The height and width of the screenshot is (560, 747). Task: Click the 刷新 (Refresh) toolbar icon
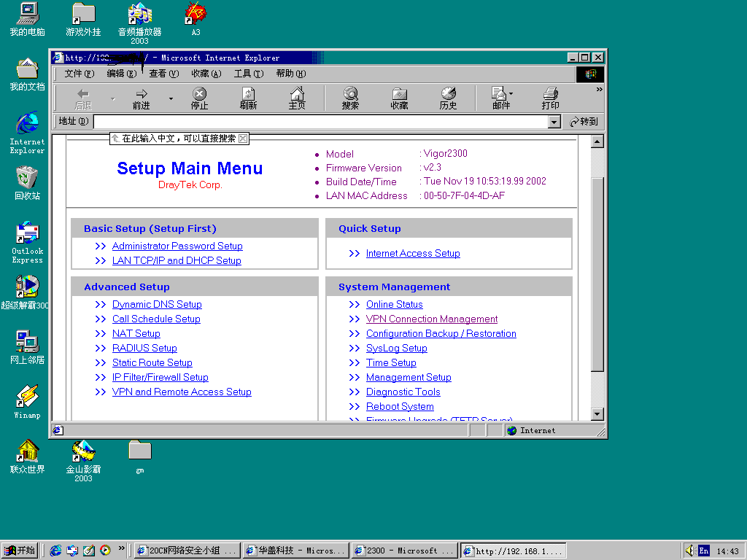click(248, 99)
